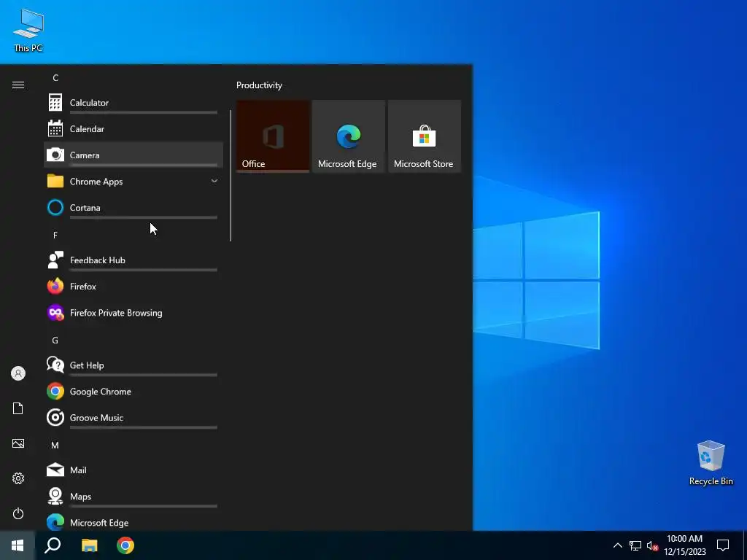Image resolution: width=747 pixels, height=560 pixels.
Task: Open Firefox Private Browsing
Action: (x=133, y=313)
